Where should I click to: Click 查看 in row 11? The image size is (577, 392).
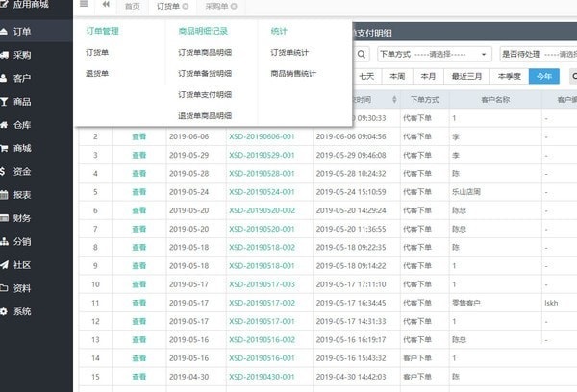tap(139, 303)
